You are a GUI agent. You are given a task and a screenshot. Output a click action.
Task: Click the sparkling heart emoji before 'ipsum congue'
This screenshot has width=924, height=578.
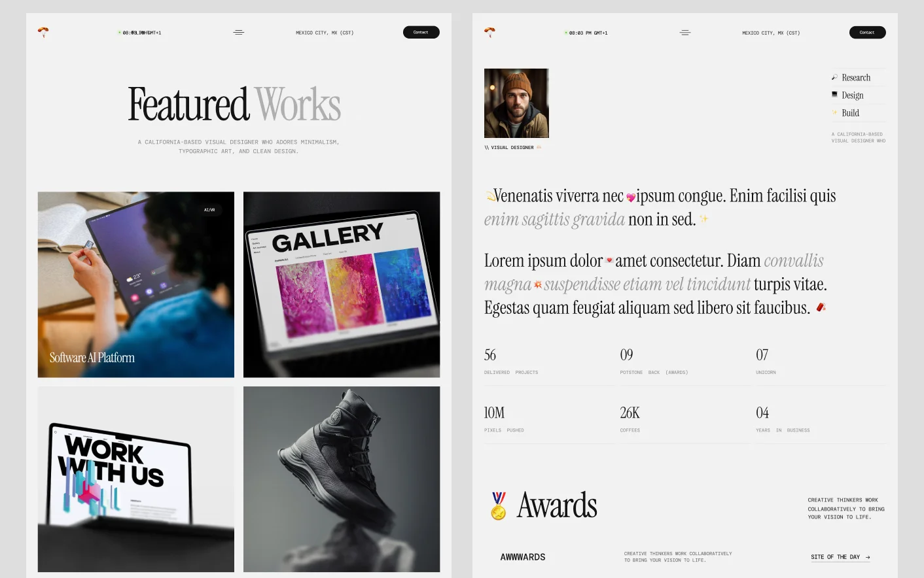[631, 197]
